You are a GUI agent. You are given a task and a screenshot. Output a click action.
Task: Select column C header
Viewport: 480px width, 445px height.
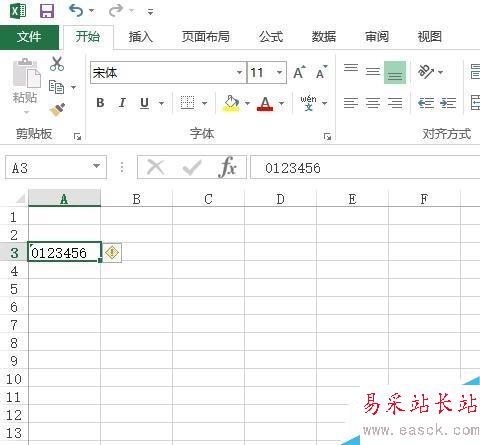(208, 199)
